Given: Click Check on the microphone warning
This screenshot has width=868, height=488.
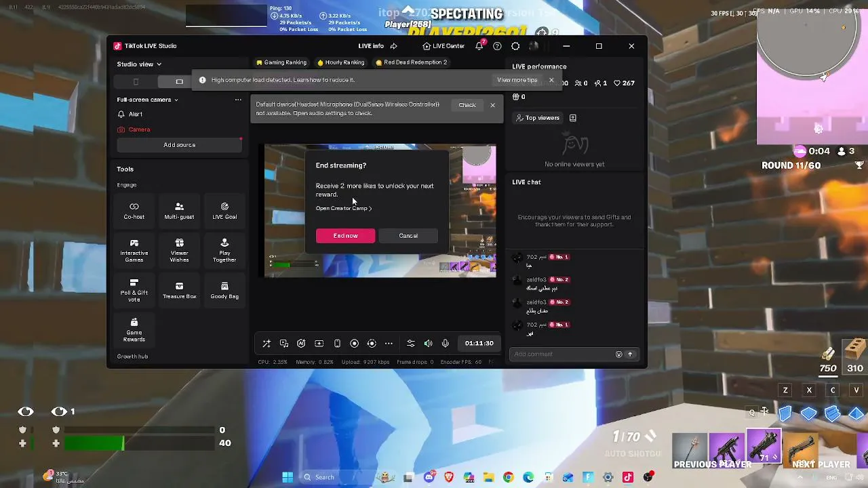Looking at the screenshot, I should tap(467, 105).
